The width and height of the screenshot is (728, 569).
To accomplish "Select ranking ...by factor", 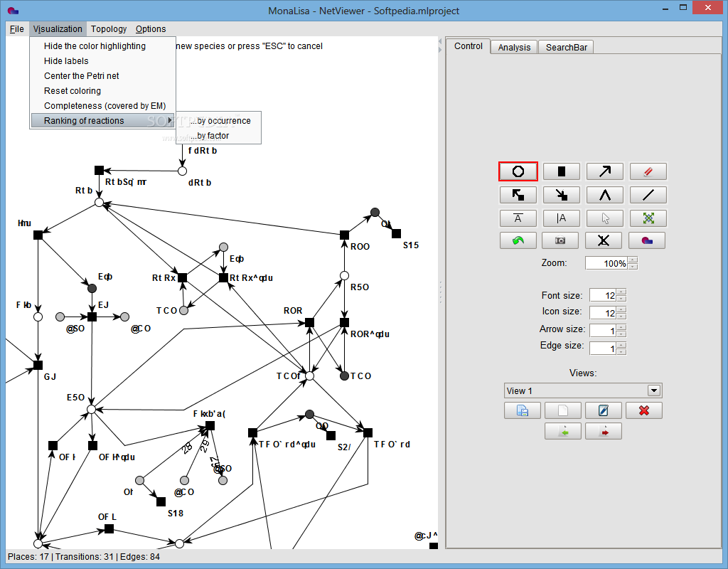I will 219,135.
